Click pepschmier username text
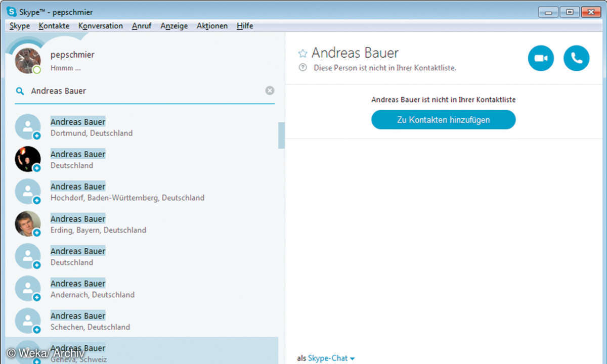 [x=72, y=55]
